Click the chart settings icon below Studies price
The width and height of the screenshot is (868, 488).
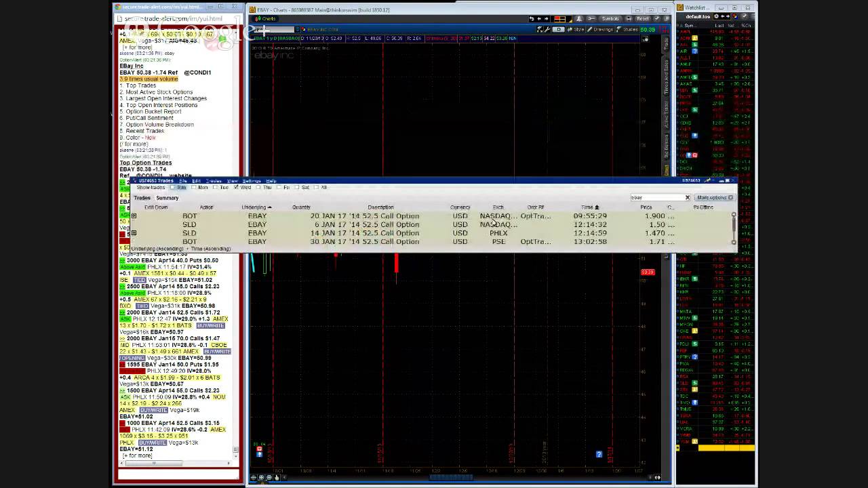click(x=646, y=39)
